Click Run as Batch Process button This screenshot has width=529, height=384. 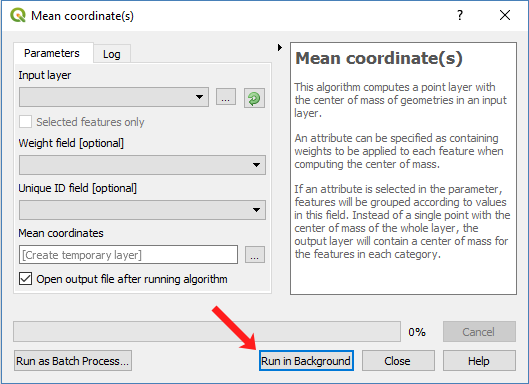73,361
